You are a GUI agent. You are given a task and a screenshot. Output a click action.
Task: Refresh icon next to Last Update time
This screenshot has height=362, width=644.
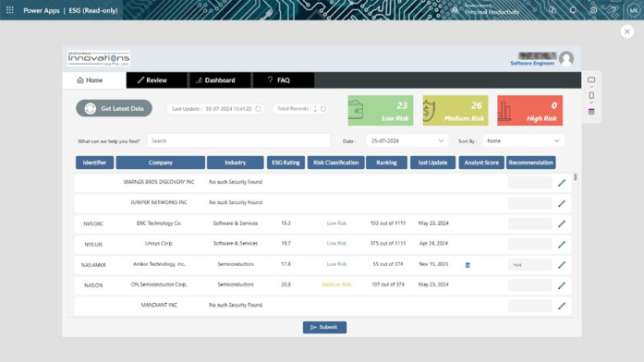pos(258,109)
